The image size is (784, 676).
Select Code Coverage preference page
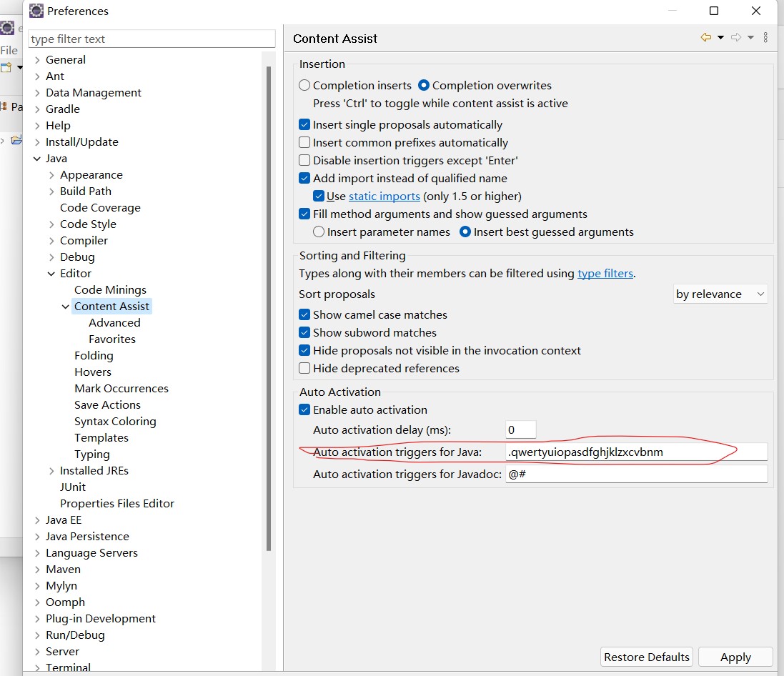coord(100,208)
